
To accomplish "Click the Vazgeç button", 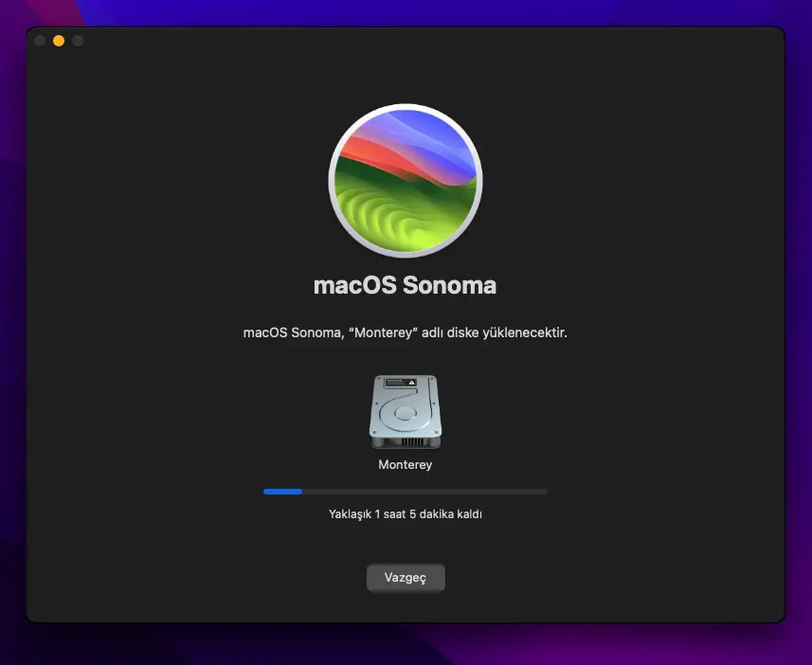I will pyautogui.click(x=406, y=578).
